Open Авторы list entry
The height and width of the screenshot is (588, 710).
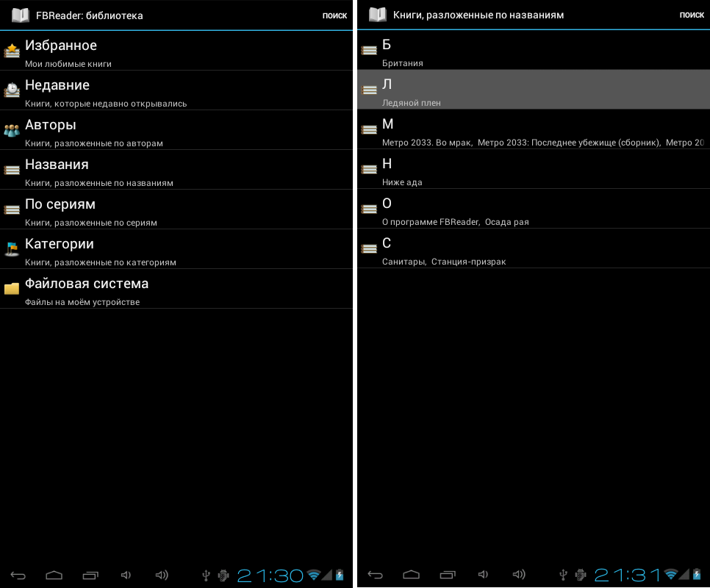[x=176, y=130]
